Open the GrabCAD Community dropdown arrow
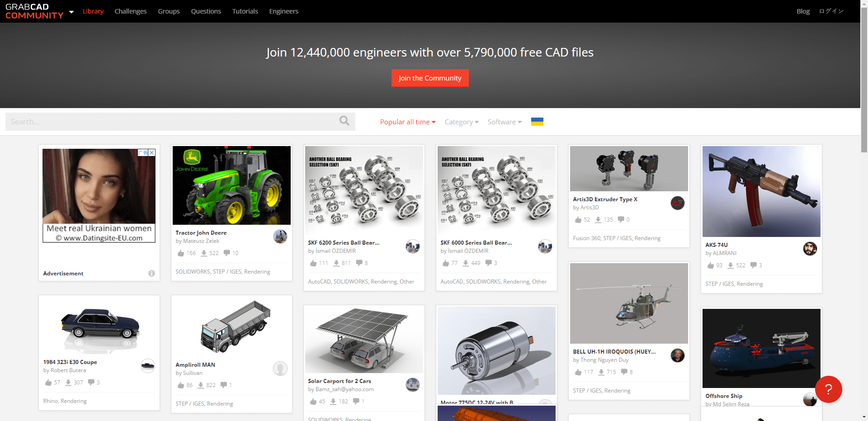The height and width of the screenshot is (421, 868). tap(71, 12)
